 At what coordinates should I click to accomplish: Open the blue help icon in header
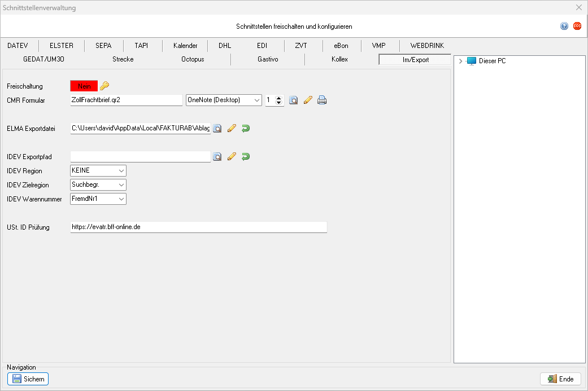click(564, 26)
